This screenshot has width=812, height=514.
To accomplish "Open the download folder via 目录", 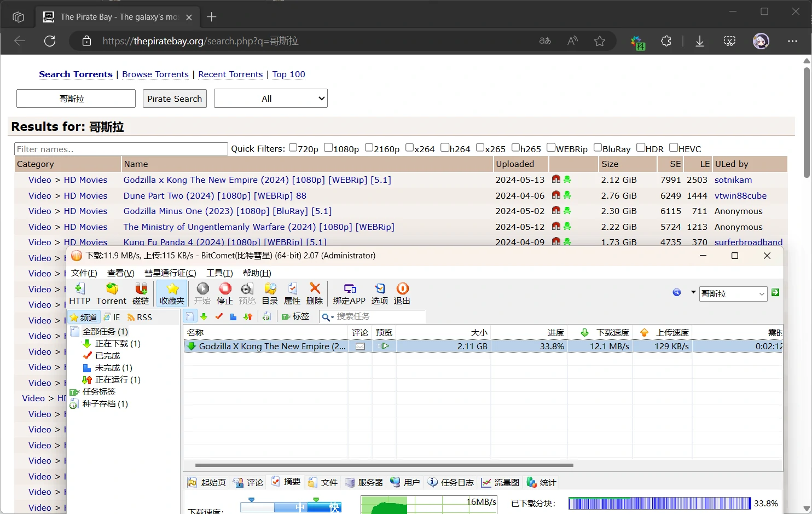I will click(x=270, y=293).
